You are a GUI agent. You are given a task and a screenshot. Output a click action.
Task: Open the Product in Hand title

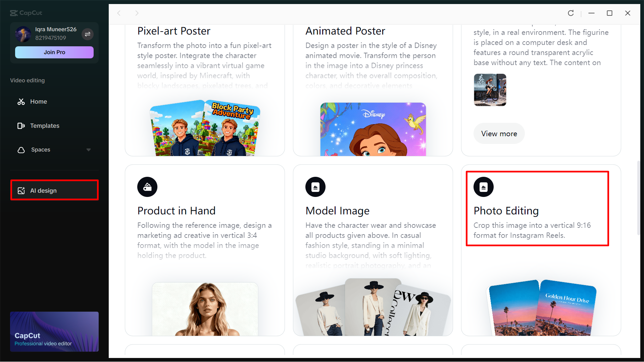point(177,211)
